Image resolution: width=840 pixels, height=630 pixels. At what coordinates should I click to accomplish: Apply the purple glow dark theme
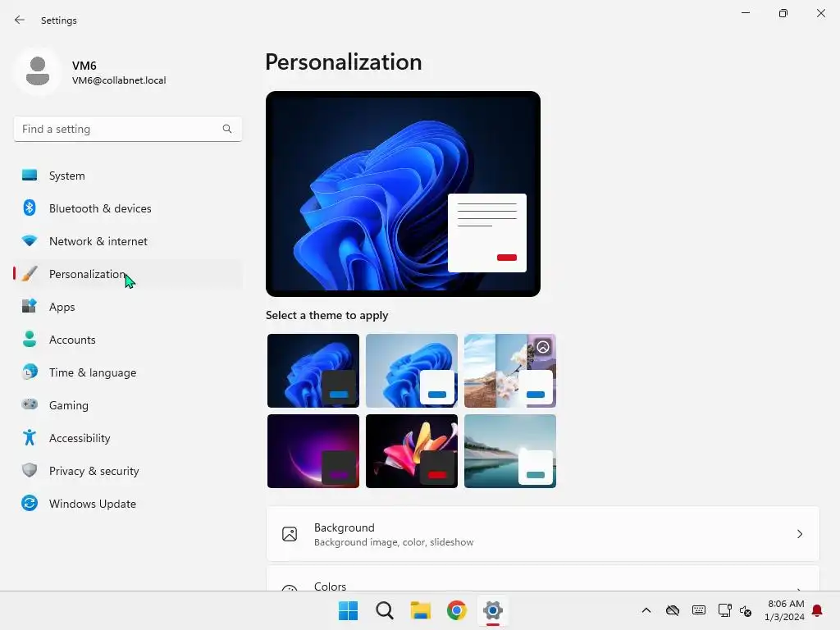pos(313,451)
